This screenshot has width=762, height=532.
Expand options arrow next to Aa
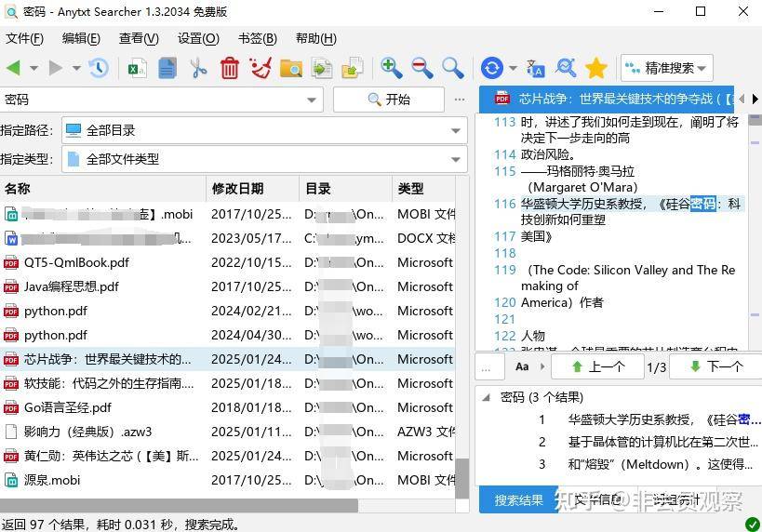[x=542, y=366]
